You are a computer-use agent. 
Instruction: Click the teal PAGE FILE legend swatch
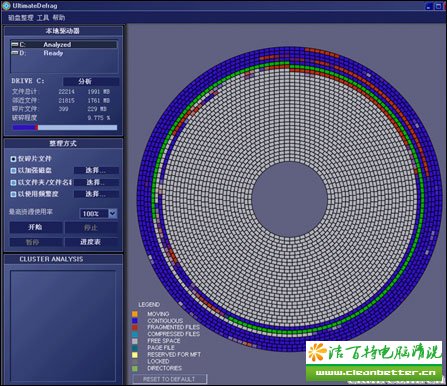pos(135,348)
